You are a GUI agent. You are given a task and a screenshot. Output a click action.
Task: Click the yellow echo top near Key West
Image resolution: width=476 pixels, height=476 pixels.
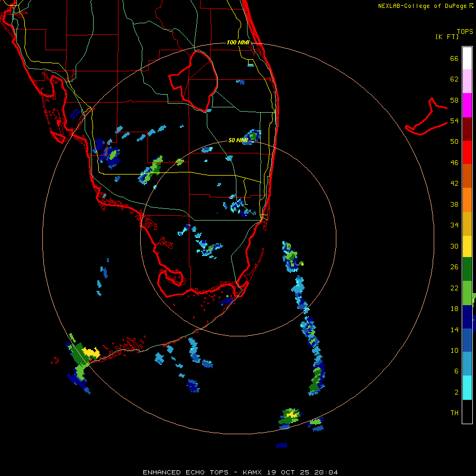coord(91,352)
